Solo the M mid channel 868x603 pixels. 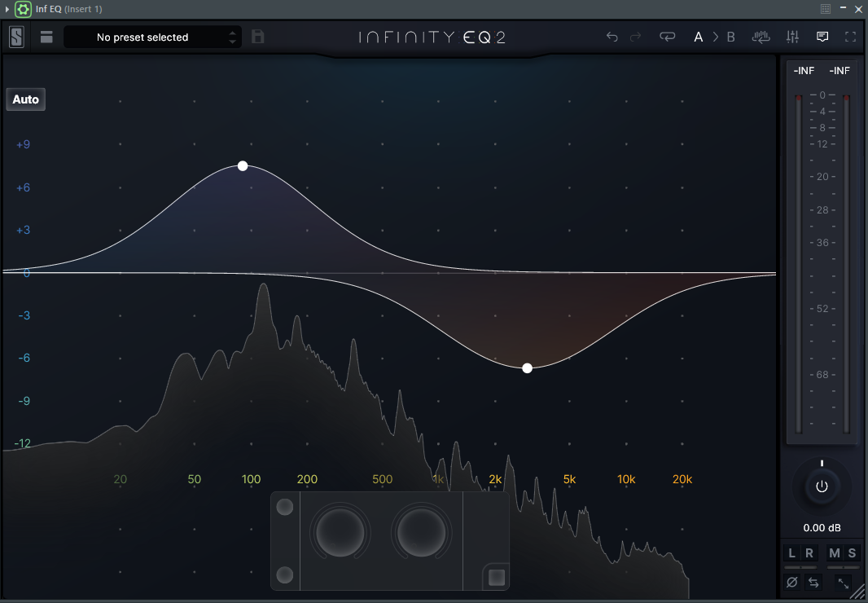click(835, 552)
